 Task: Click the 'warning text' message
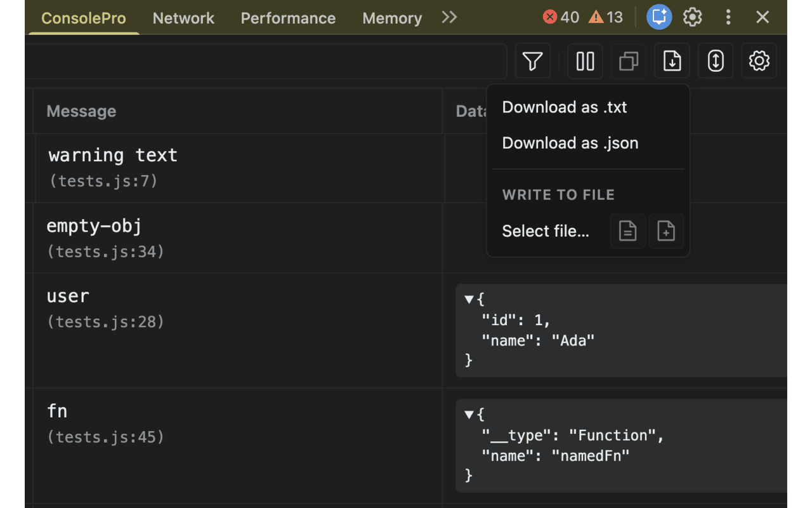tap(113, 155)
